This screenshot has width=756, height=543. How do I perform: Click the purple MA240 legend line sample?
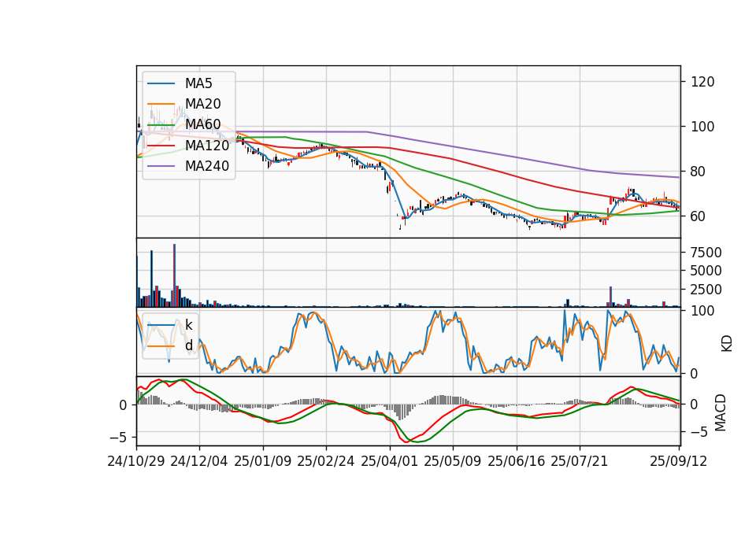(161, 166)
